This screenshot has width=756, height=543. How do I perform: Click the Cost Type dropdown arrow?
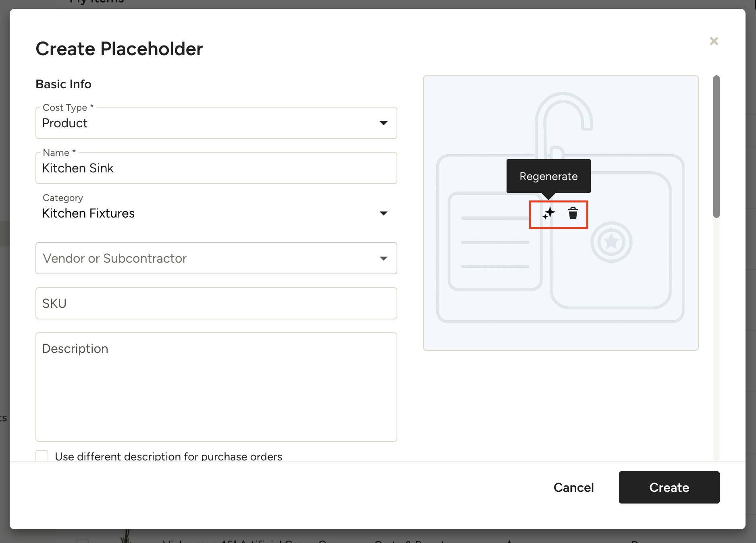[383, 123]
